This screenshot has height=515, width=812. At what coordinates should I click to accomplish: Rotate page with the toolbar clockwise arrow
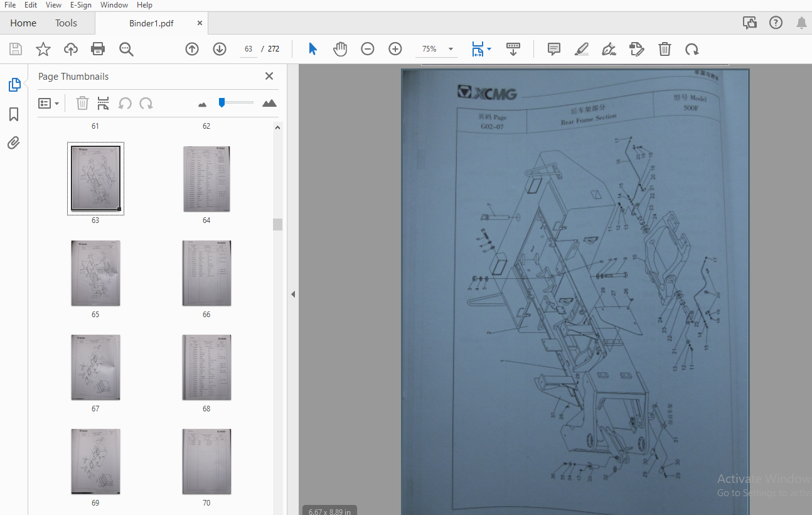(692, 49)
